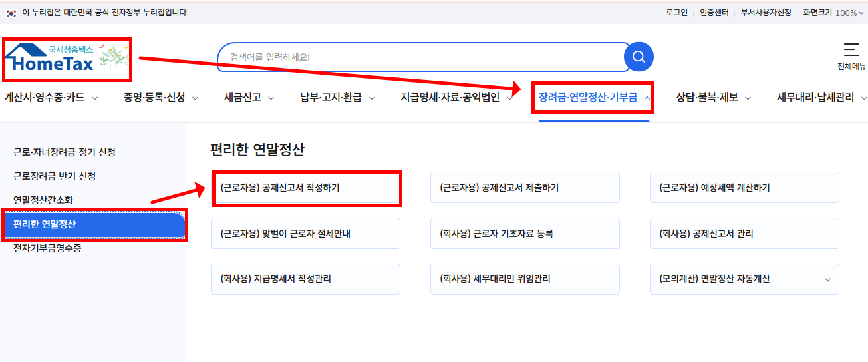Viewport: 868px width, 362px height.
Task: Go to 인증센터
Action: [x=714, y=12]
